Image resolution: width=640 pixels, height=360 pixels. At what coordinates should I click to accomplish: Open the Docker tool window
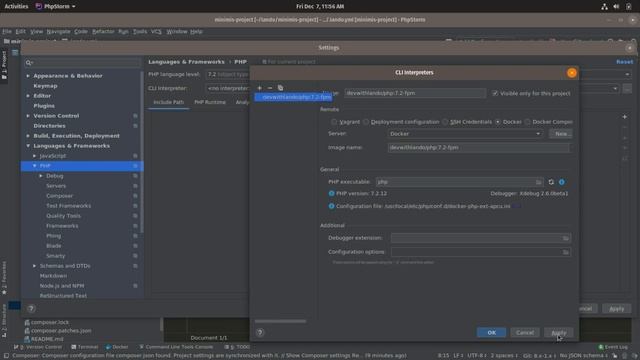coord(117,347)
